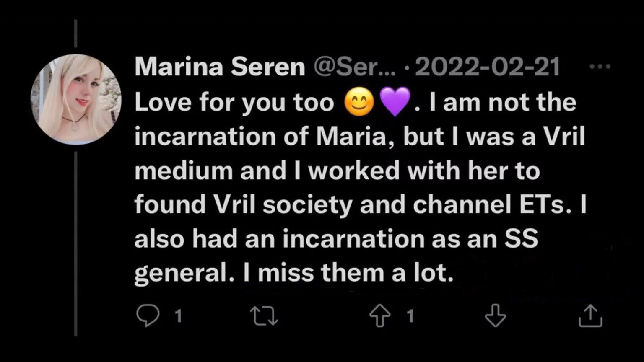This screenshot has height=362, width=644.
Task: Click the reply speech bubble icon
Action: (x=148, y=315)
